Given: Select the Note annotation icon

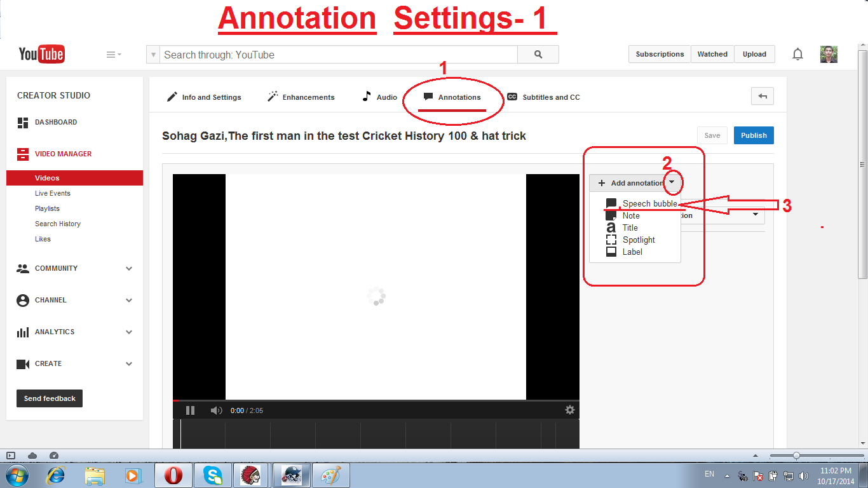Looking at the screenshot, I should pos(612,215).
